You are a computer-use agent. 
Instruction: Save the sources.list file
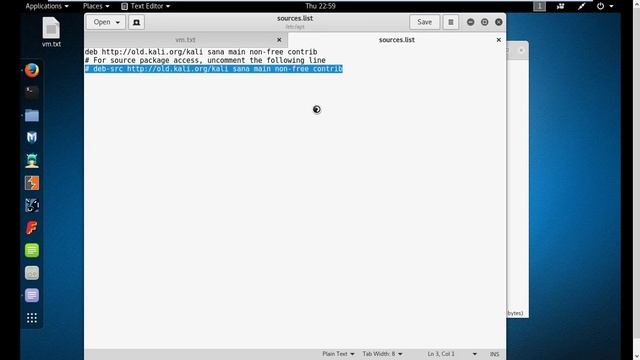pyautogui.click(x=424, y=22)
